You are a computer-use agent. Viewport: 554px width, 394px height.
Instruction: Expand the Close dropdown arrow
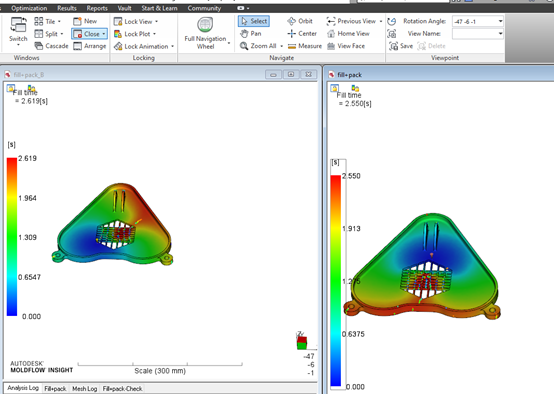pos(104,34)
